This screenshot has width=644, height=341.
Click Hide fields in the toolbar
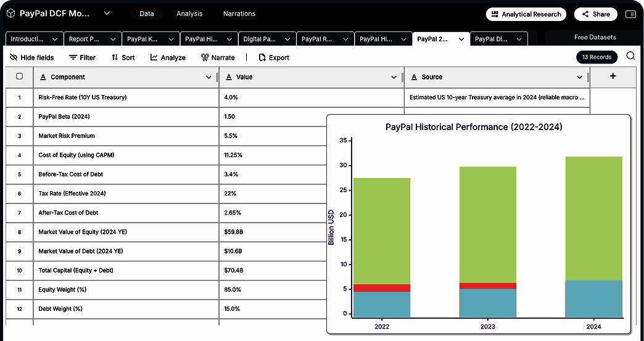31,57
